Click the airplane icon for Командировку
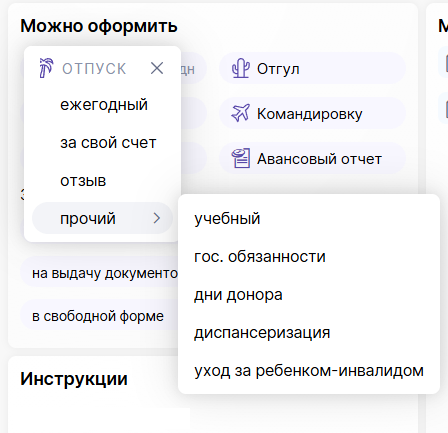This screenshot has width=448, height=433. tap(240, 113)
